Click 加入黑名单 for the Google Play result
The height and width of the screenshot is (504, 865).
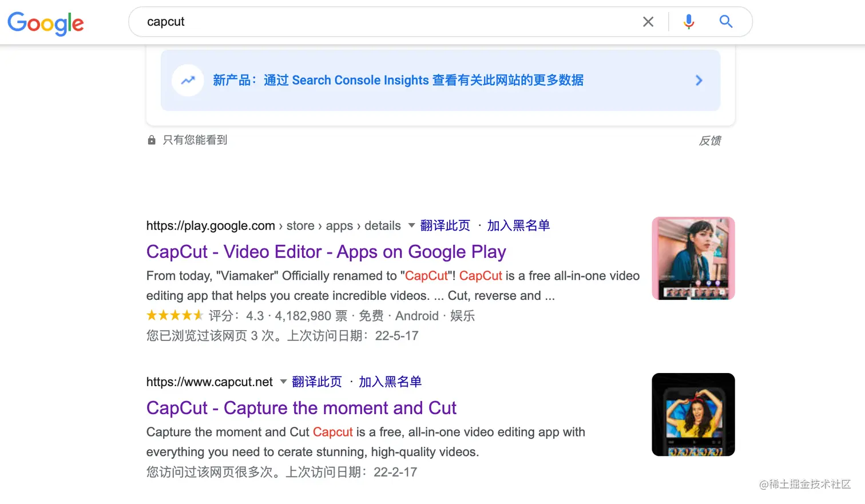point(518,225)
